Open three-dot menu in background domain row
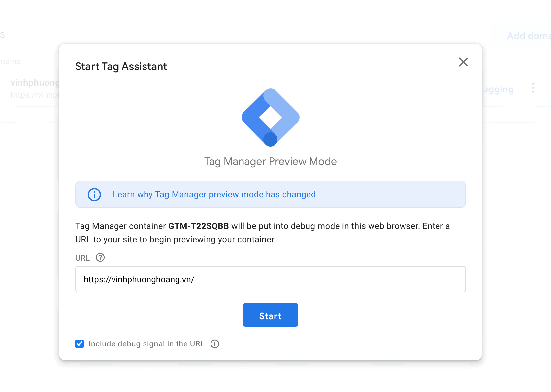This screenshot has height=392, width=551. (x=533, y=88)
